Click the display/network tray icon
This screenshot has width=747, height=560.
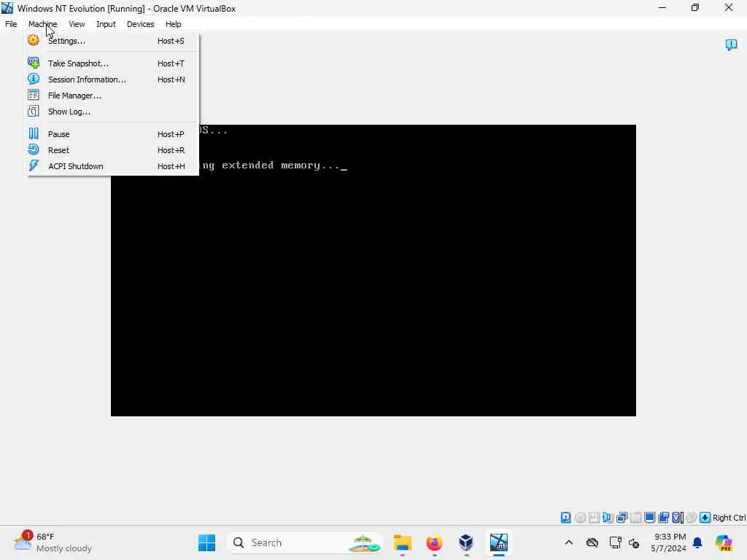pos(615,542)
